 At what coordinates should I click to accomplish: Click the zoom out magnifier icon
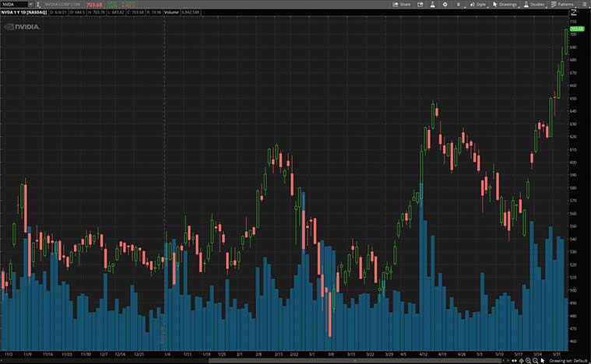536,360
